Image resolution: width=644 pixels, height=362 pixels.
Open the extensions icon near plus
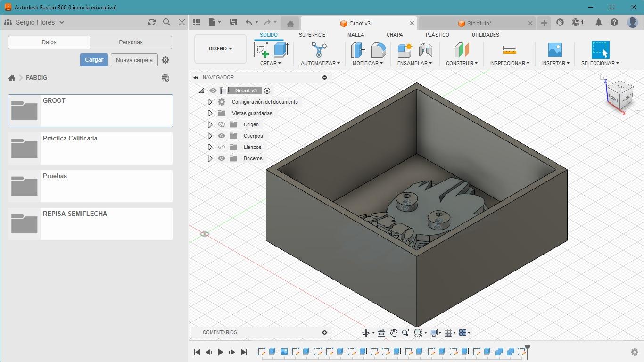560,22
